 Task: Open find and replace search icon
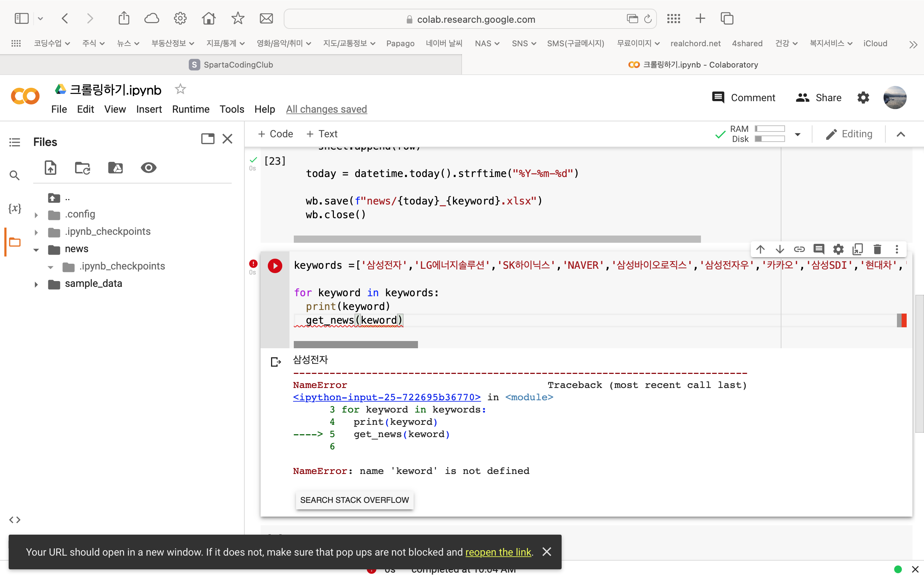point(14,176)
